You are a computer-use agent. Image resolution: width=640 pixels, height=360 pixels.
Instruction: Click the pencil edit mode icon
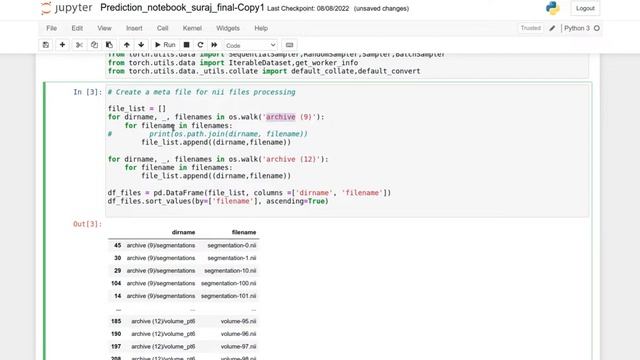pos(552,28)
